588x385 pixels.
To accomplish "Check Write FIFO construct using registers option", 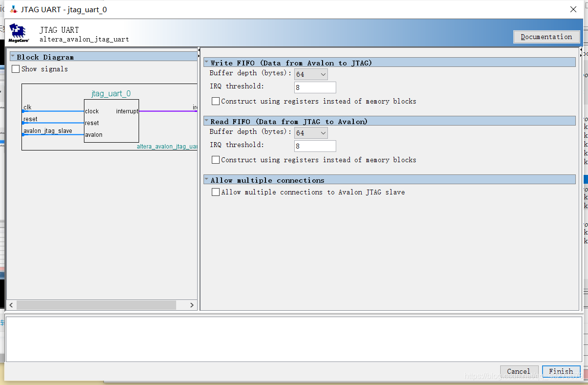I will [x=216, y=101].
